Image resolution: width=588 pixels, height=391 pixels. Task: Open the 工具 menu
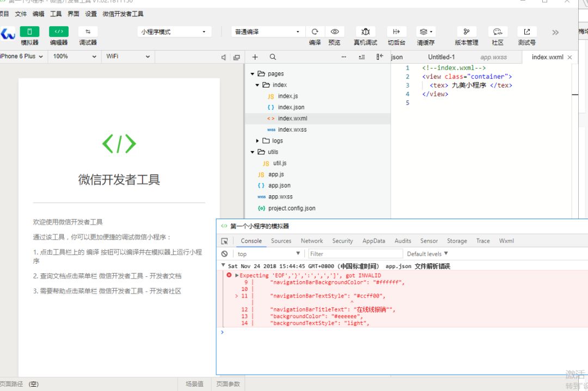pyautogui.click(x=56, y=14)
